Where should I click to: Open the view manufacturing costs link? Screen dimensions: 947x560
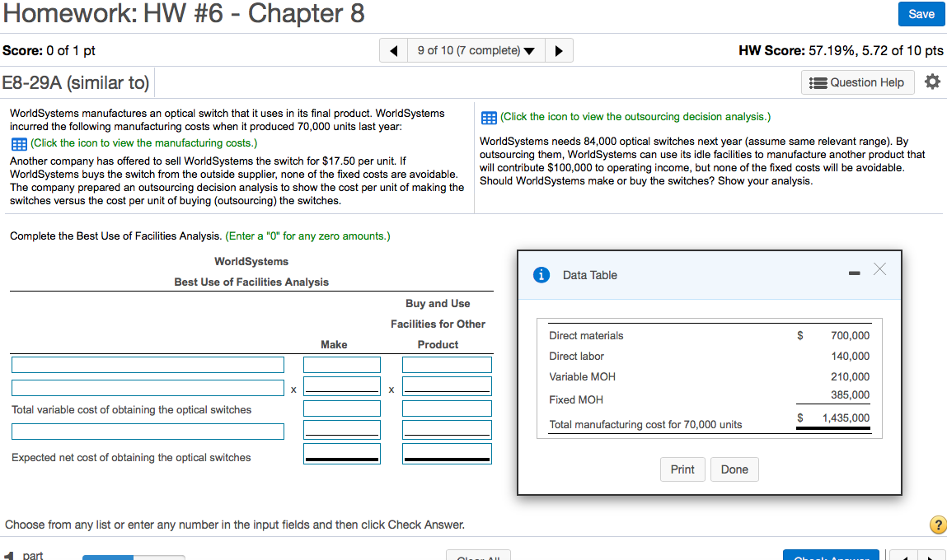pos(143,143)
